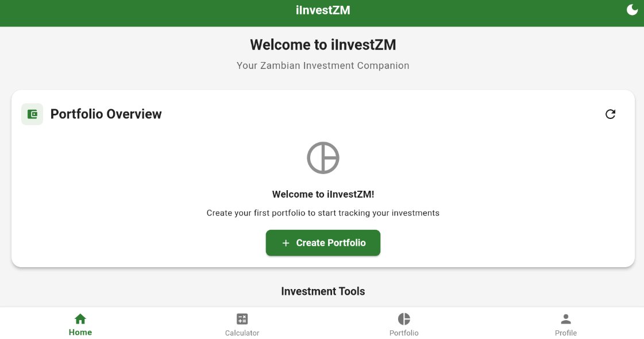This screenshot has height=339, width=644.
Task: Select the Portfolio tab label
Action: (404, 333)
